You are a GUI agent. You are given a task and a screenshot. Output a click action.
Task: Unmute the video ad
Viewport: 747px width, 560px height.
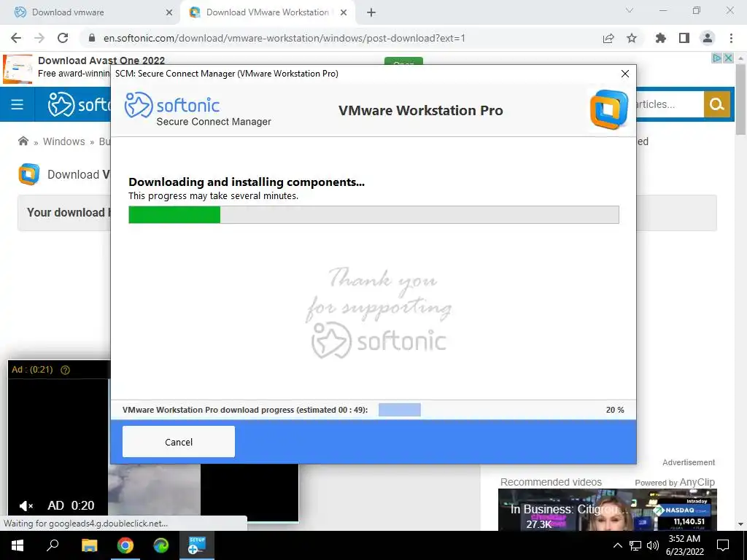pos(26,506)
